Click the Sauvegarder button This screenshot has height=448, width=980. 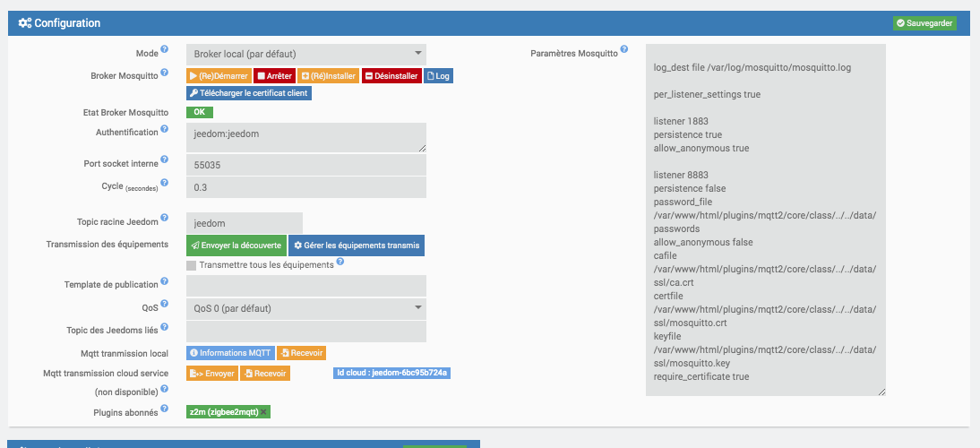[x=924, y=23]
